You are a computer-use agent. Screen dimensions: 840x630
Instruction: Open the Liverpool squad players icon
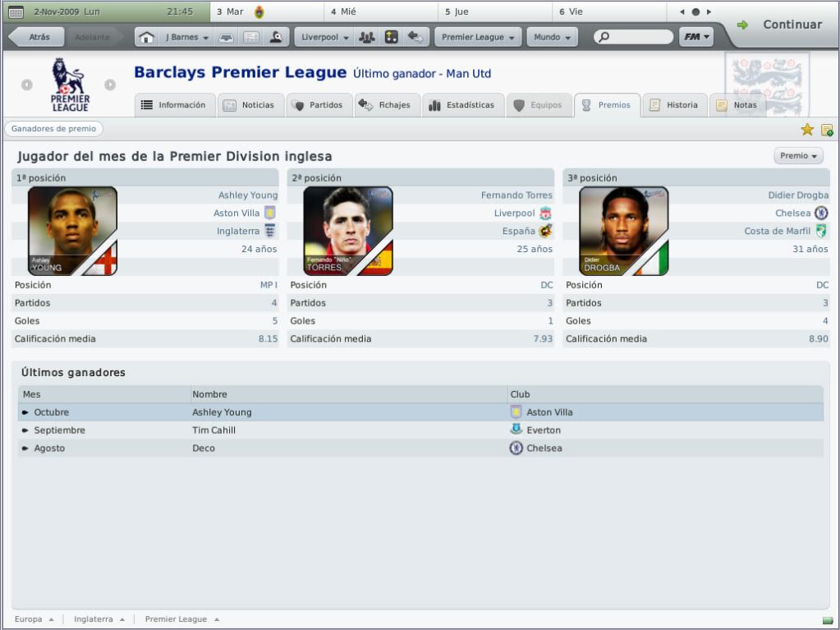pos(367,37)
